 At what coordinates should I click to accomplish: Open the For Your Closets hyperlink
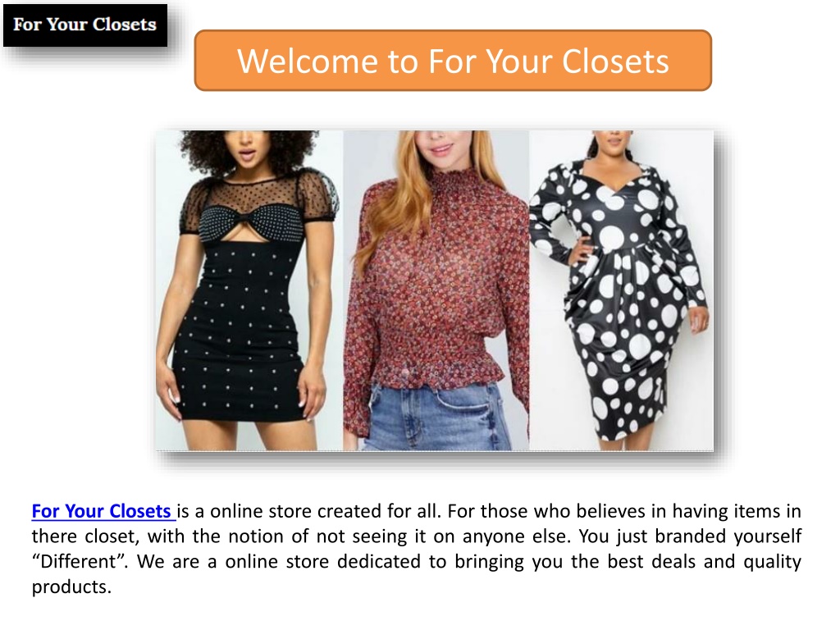(101, 511)
